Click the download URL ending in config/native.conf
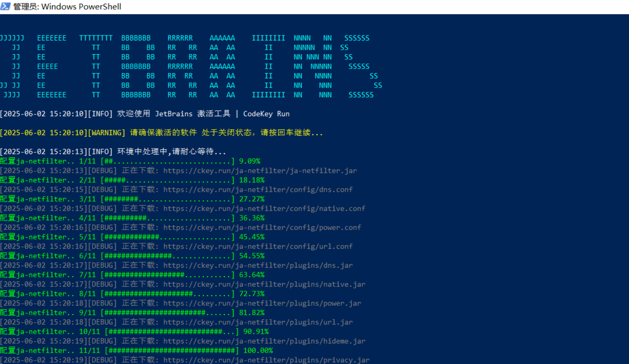Image resolution: width=629 pixels, height=364 pixels. coord(264,209)
